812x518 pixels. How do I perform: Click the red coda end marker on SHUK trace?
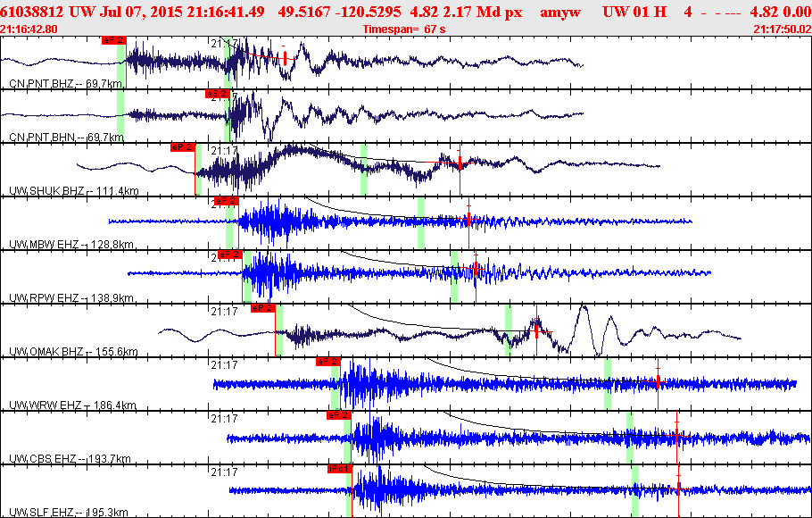click(460, 163)
